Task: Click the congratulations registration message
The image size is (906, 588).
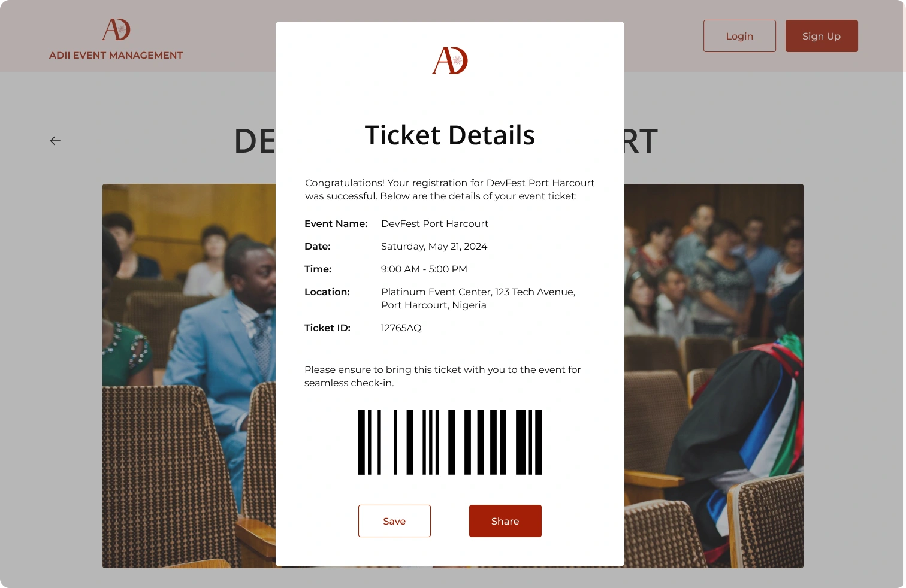Action: (450, 189)
